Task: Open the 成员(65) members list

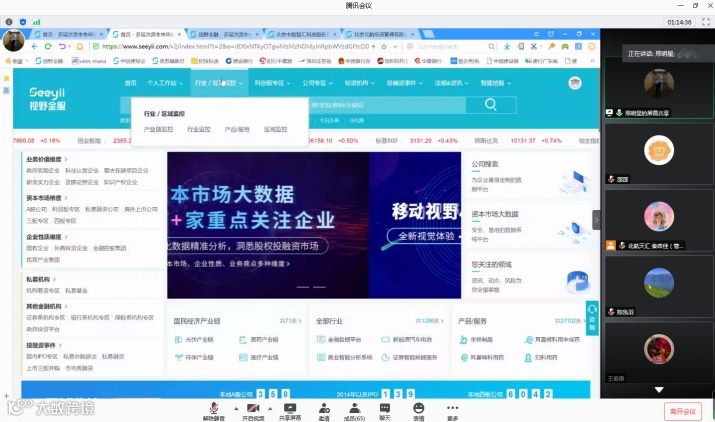Action: [354, 412]
